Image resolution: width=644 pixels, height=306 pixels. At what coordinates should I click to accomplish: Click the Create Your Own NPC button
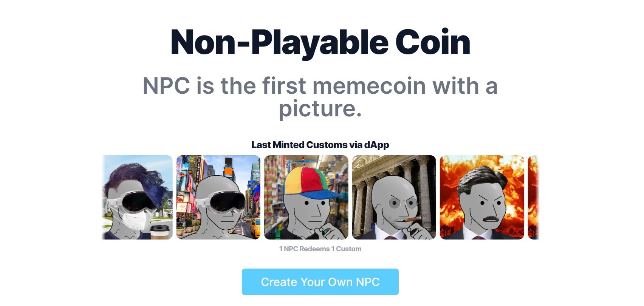click(320, 282)
